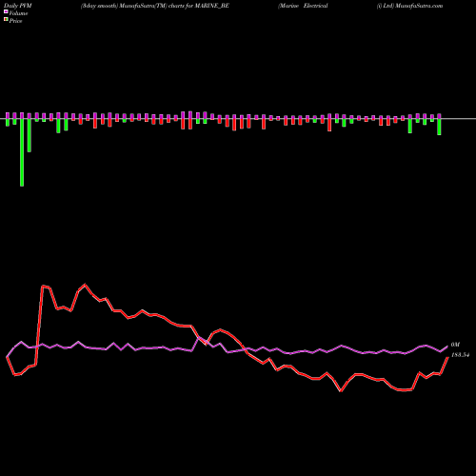
Task: Click the MunafaSutra charts for MARINE_BE heading
Action: [x=155, y=6]
